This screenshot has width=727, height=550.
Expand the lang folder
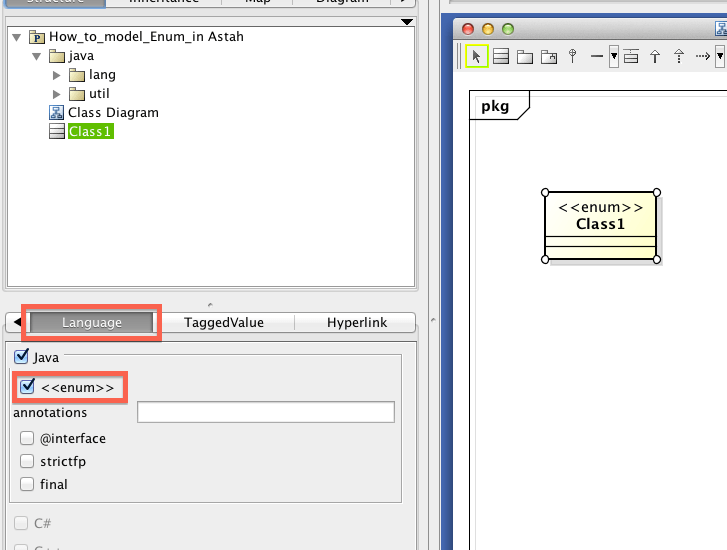57,75
